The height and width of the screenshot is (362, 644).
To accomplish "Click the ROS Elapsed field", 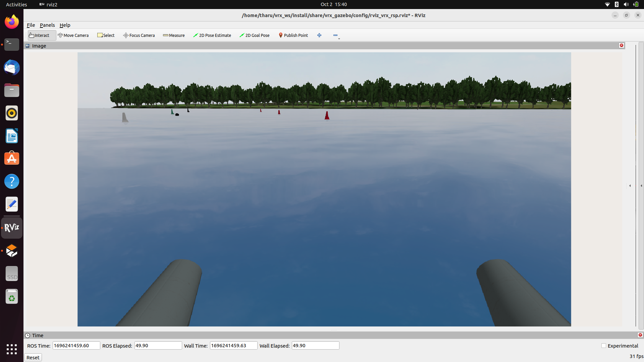I will 158,346.
